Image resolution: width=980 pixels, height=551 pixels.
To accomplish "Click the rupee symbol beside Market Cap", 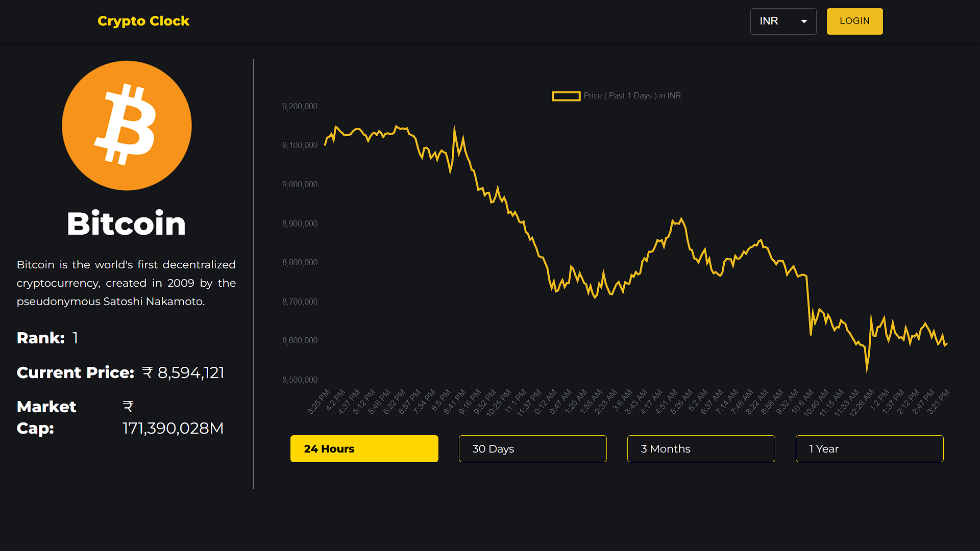I will coord(128,407).
